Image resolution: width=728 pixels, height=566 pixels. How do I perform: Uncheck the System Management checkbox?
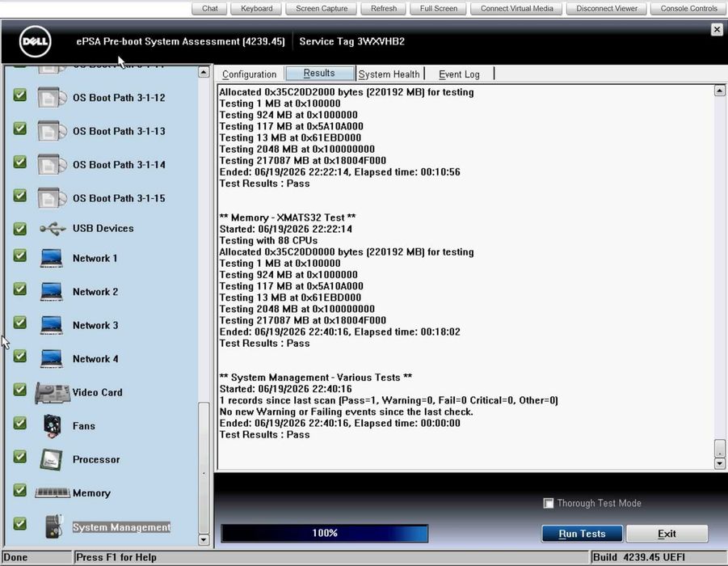tap(19, 524)
